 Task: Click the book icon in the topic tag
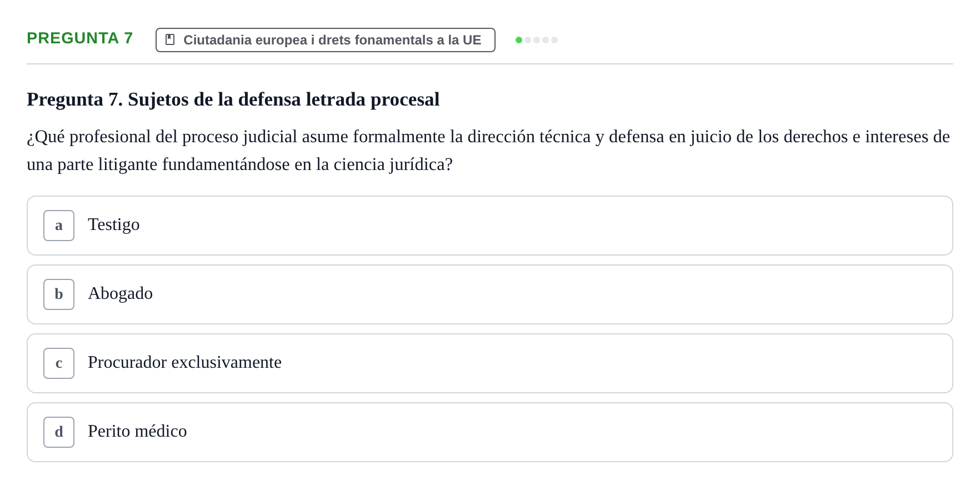click(x=170, y=40)
